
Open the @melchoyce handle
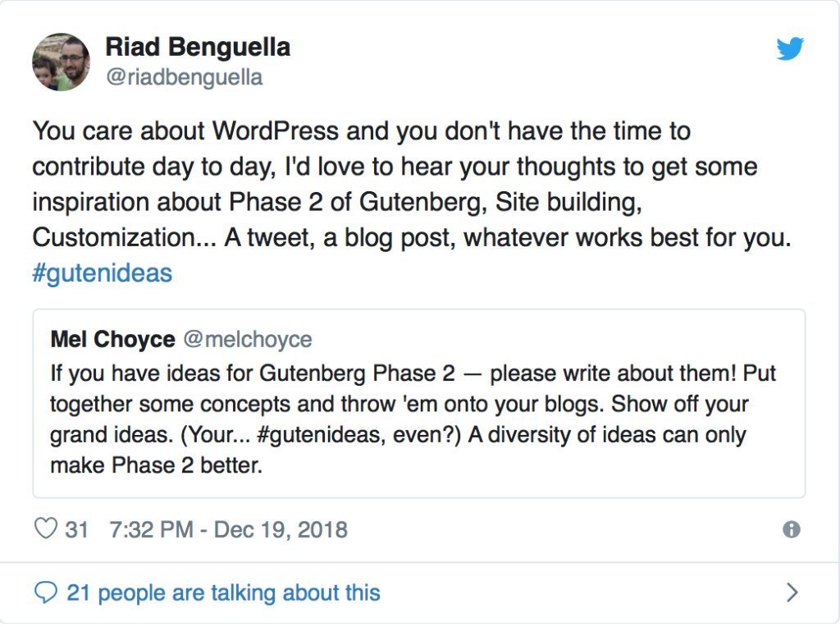click(248, 339)
